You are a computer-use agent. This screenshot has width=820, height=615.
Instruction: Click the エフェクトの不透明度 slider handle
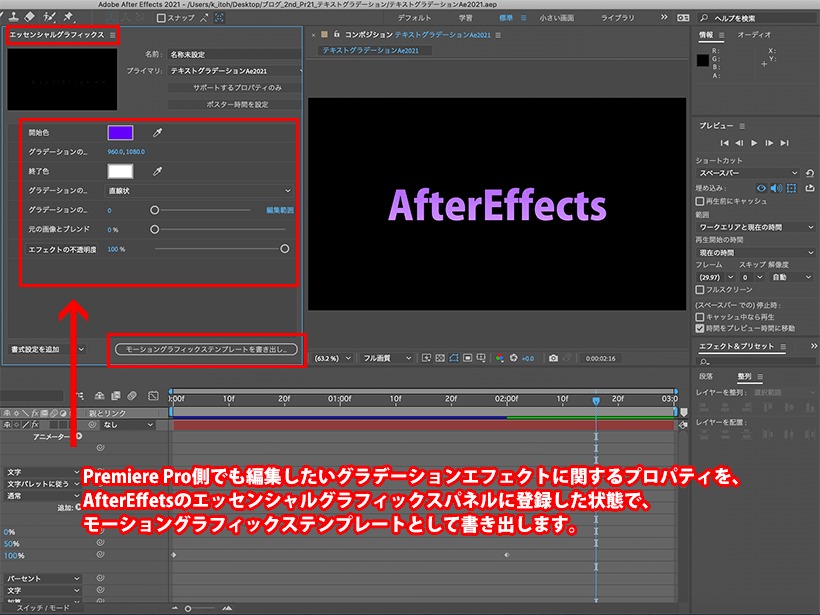(284, 249)
